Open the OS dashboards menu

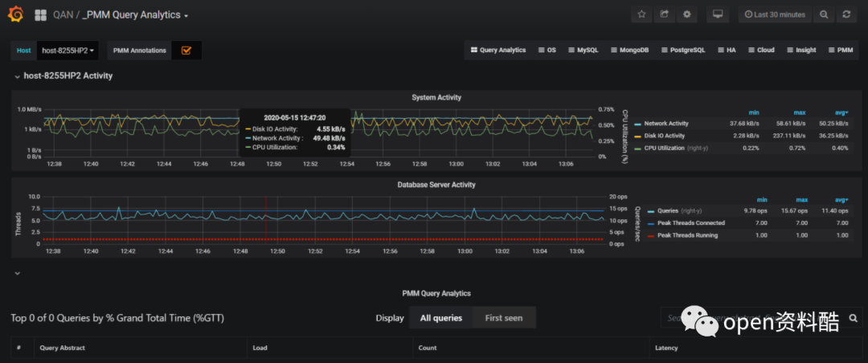[x=547, y=50]
